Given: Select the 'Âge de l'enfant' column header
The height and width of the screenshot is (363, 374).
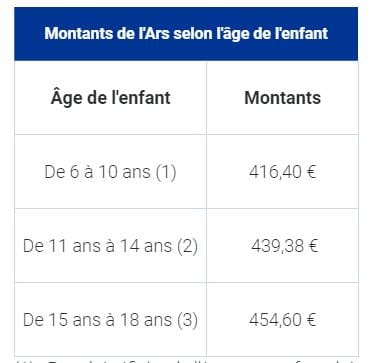Looking at the screenshot, I should (x=110, y=98).
